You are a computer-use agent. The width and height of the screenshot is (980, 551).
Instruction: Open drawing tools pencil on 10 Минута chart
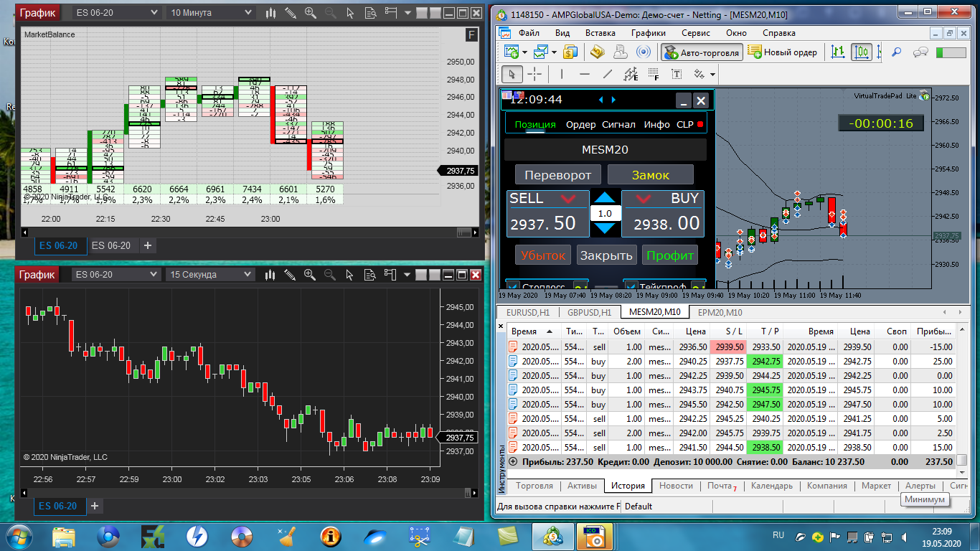[291, 13]
